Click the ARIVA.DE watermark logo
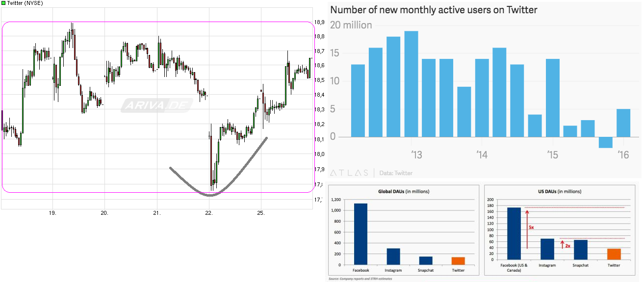644x282 pixels. point(156,105)
